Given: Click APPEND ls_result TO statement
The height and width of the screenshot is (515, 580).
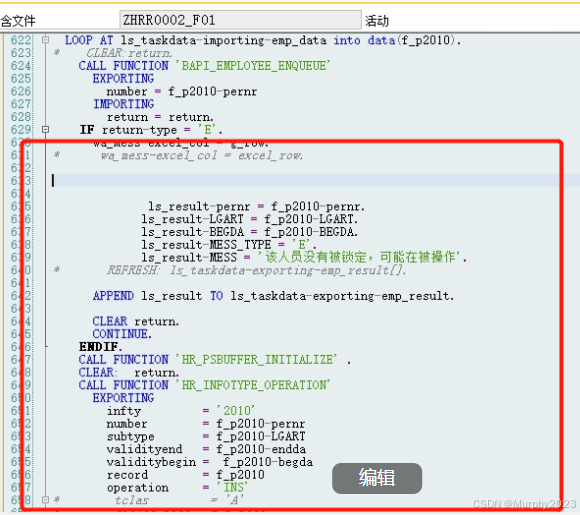Looking at the screenshot, I should coord(273,296).
